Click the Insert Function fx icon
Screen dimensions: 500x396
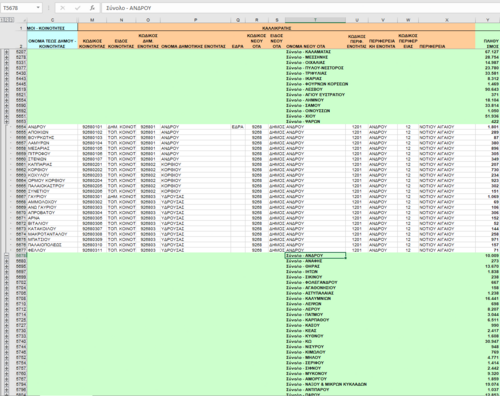(x=92, y=8)
